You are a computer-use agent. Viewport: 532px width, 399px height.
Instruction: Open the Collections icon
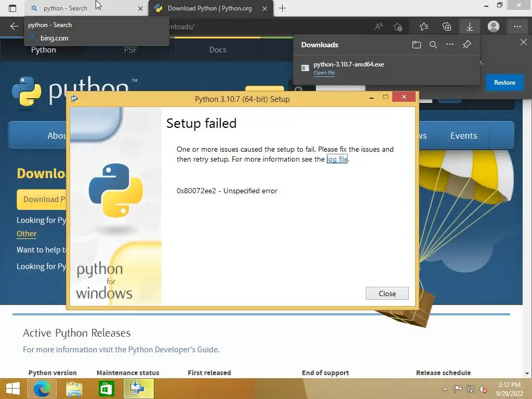[447, 26]
